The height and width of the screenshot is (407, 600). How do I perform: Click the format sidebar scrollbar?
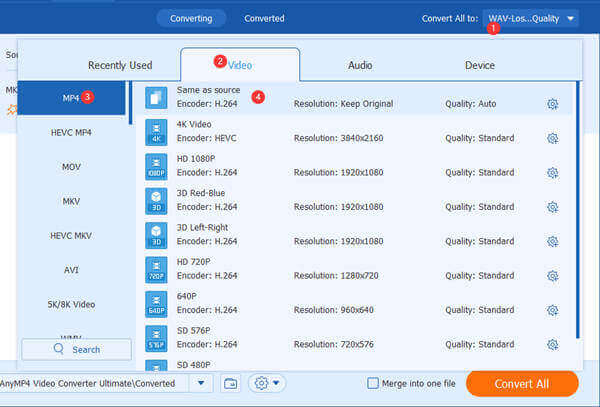click(x=130, y=103)
